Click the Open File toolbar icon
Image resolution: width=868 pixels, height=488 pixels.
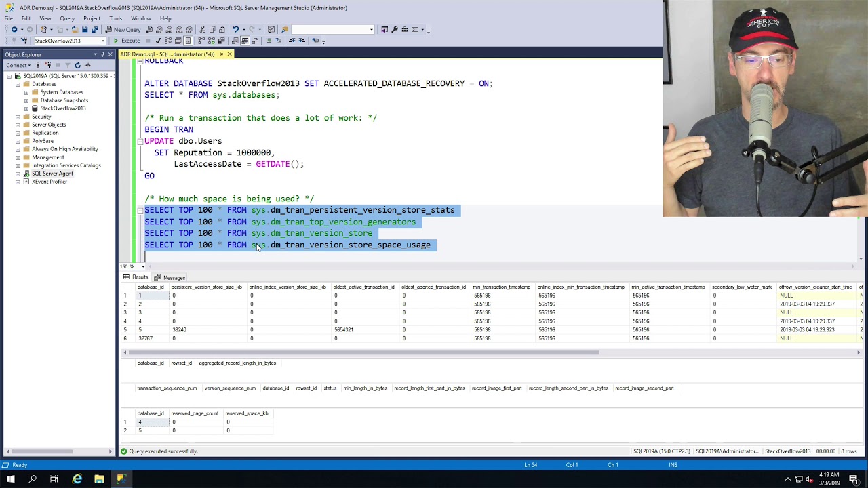tap(75, 29)
